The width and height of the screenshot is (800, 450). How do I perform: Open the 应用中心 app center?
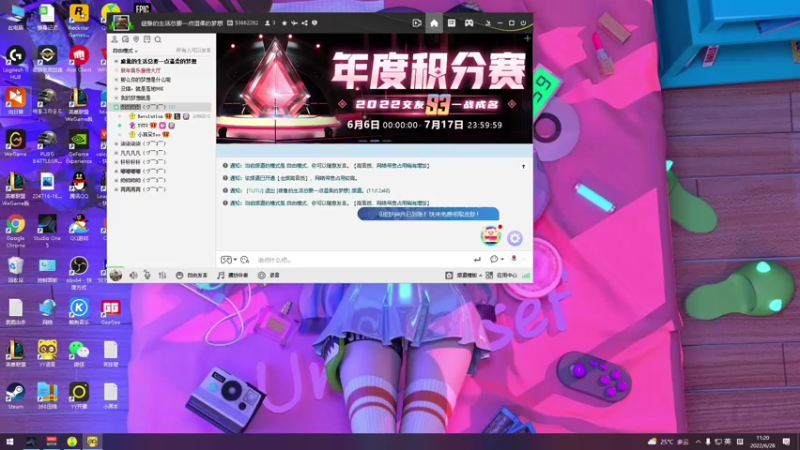tap(502, 275)
